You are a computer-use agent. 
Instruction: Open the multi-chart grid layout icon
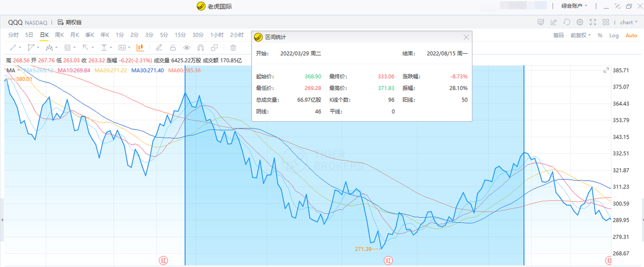click(606, 22)
